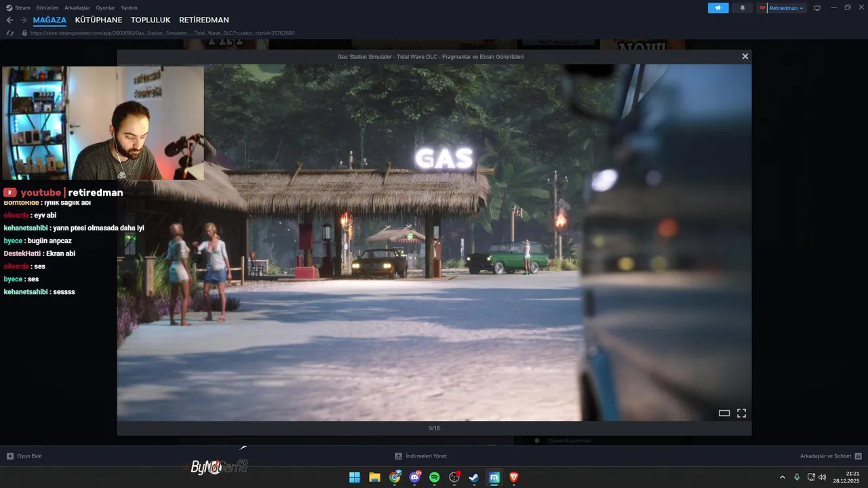This screenshot has height=488, width=868.
Task: Click the lock icon beside the URL
Action: click(24, 33)
